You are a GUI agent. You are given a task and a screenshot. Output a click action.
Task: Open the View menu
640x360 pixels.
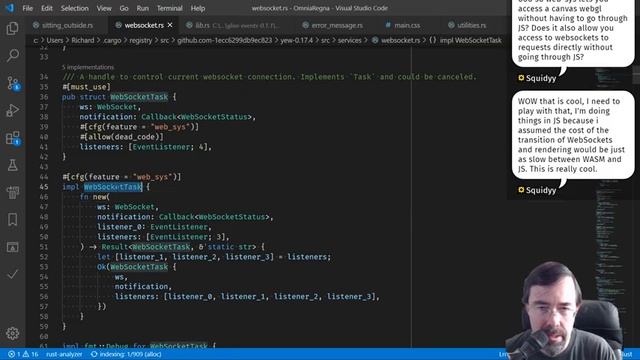[x=104, y=8]
